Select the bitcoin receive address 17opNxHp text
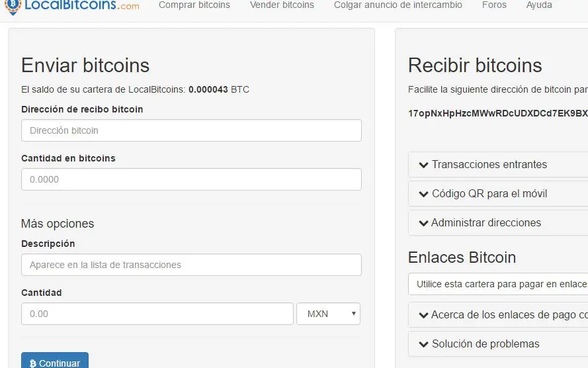 click(x=498, y=113)
